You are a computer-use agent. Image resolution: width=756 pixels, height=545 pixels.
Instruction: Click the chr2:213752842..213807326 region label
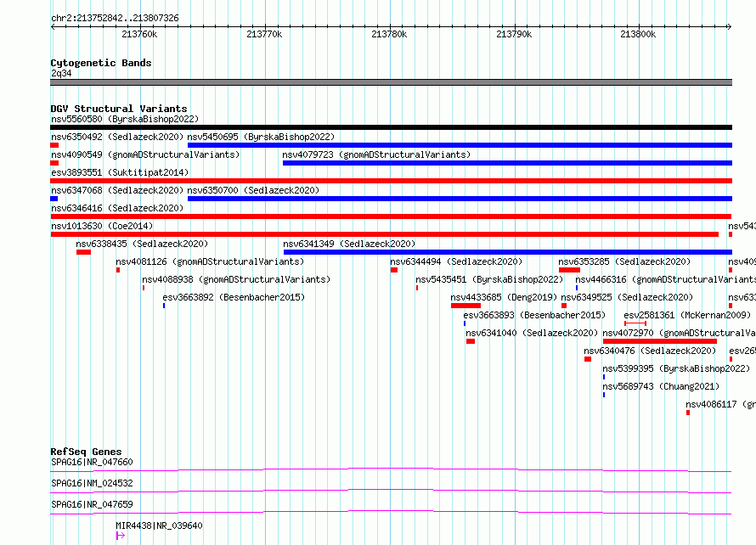pyautogui.click(x=115, y=18)
